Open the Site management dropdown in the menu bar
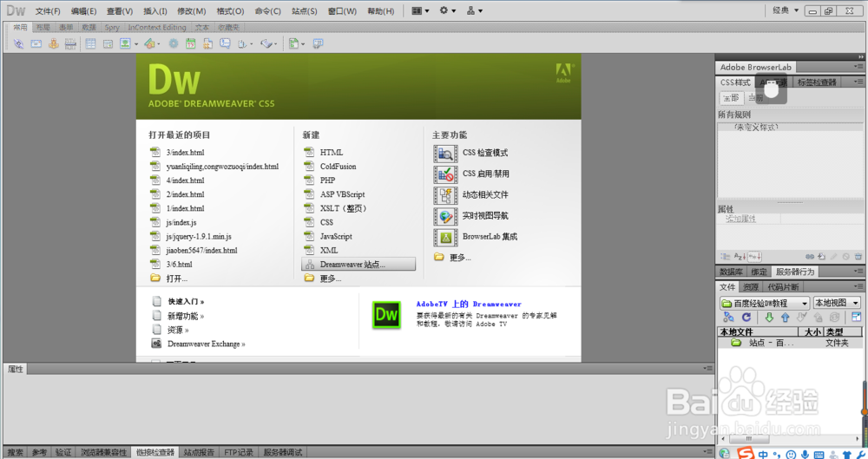This screenshot has height=459, width=868. pos(475,10)
